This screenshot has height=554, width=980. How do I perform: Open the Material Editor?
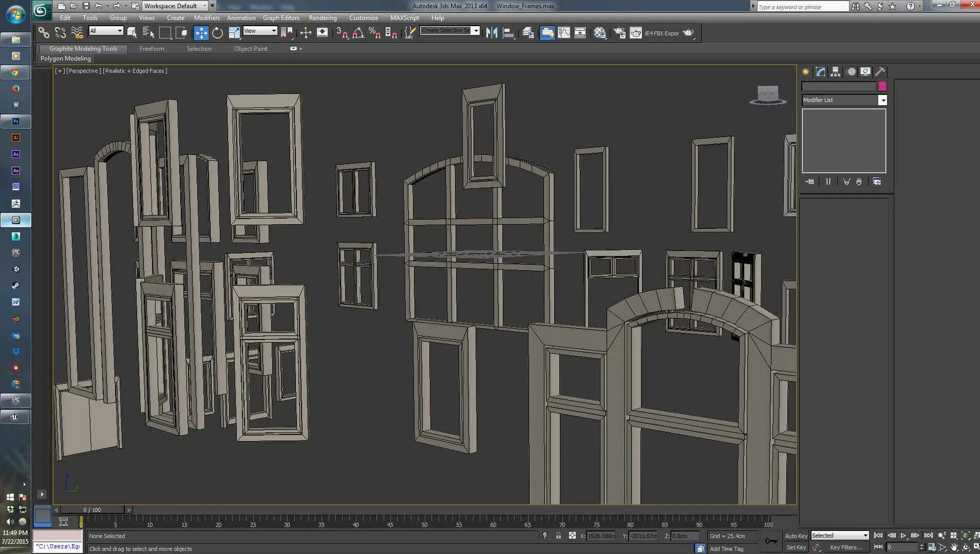pos(600,33)
